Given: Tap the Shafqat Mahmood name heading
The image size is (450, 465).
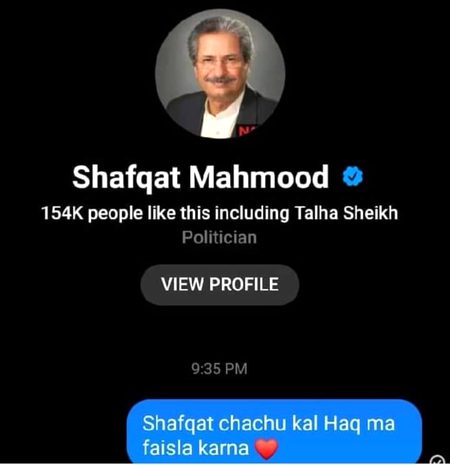Looking at the screenshot, I should pyautogui.click(x=200, y=177).
